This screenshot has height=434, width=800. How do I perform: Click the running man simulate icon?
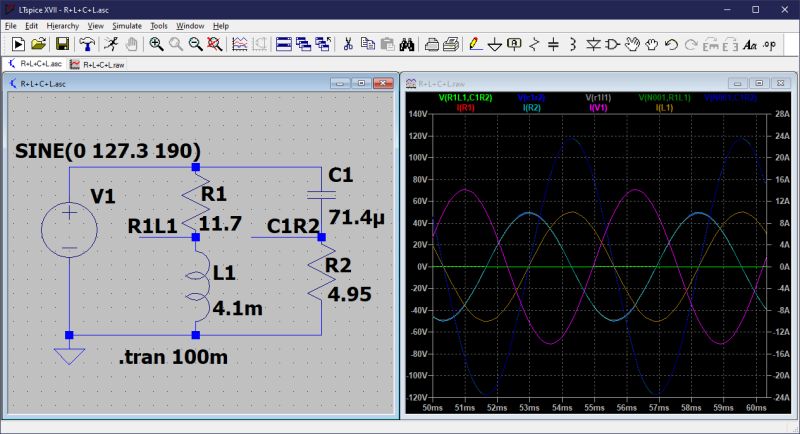[x=111, y=44]
